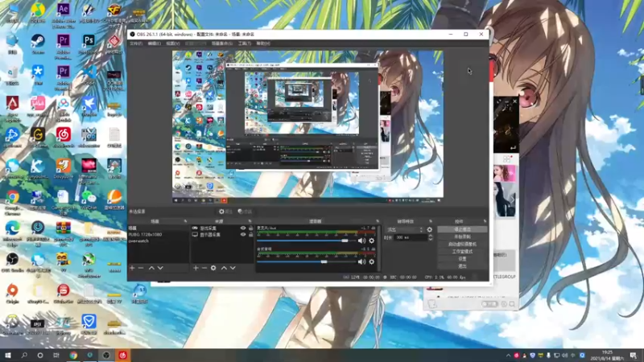Click 设置 settings button in Controls
The height and width of the screenshot is (362, 644).
462,259
